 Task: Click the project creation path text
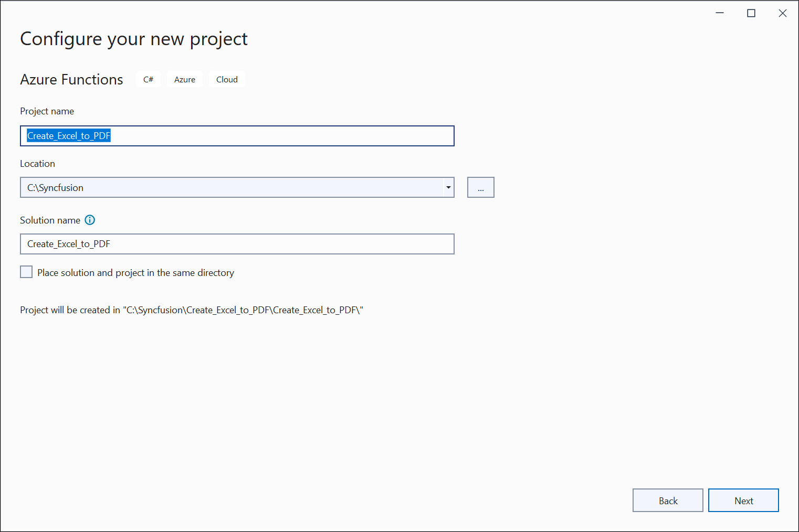click(192, 310)
